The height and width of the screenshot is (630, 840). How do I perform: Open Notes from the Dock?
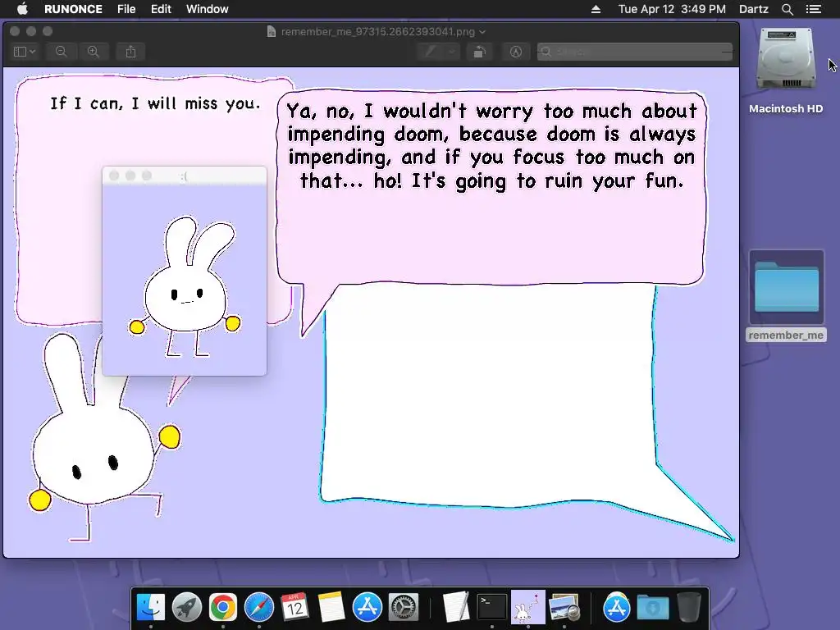(x=331, y=608)
